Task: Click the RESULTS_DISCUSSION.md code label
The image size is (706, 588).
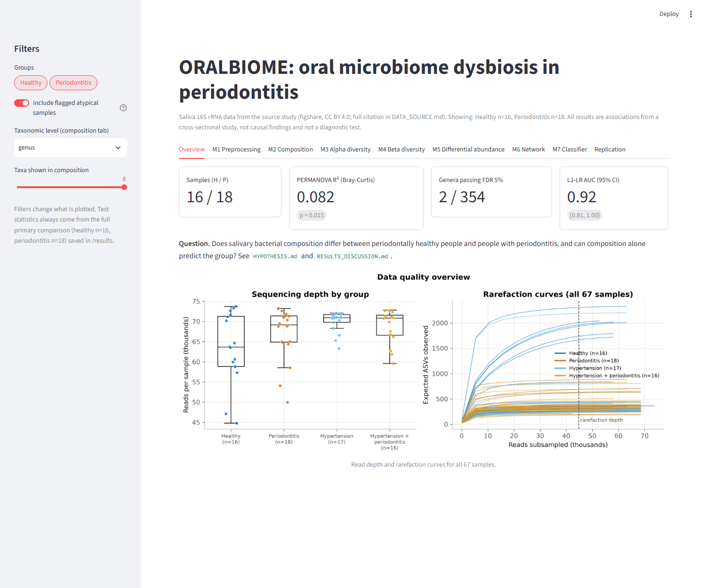Action: (353, 256)
